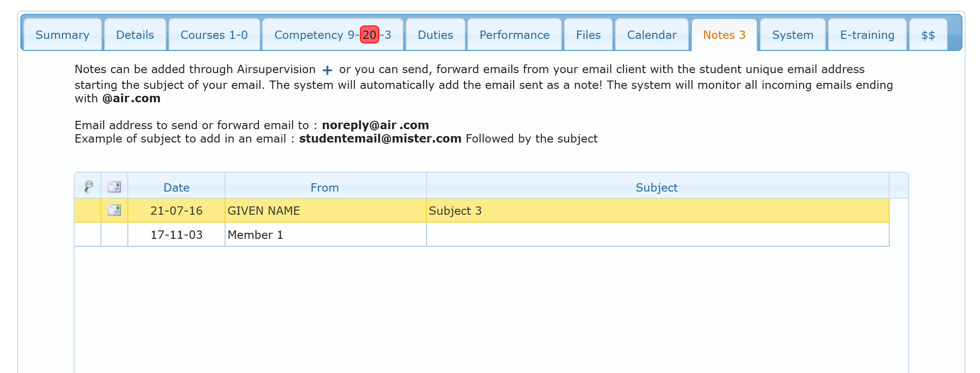980x373 pixels.
Task: Click the red 20 badge on Competency tab
Action: click(x=369, y=35)
